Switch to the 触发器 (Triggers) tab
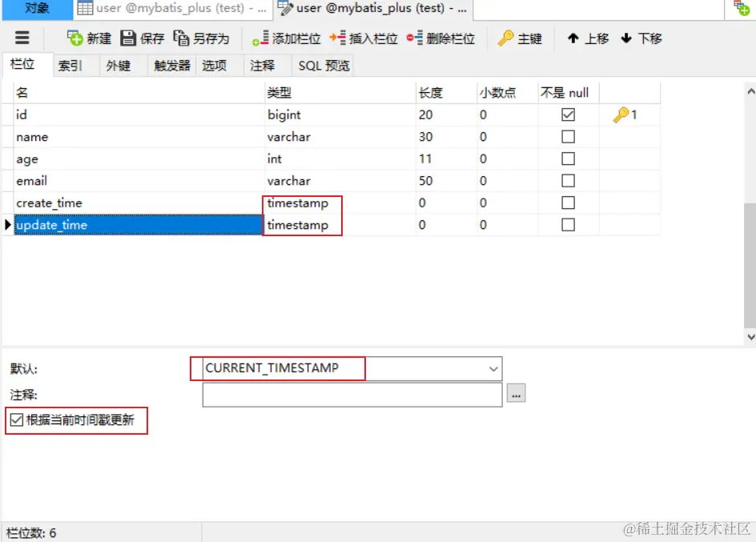This screenshot has height=542, width=756. (x=172, y=66)
